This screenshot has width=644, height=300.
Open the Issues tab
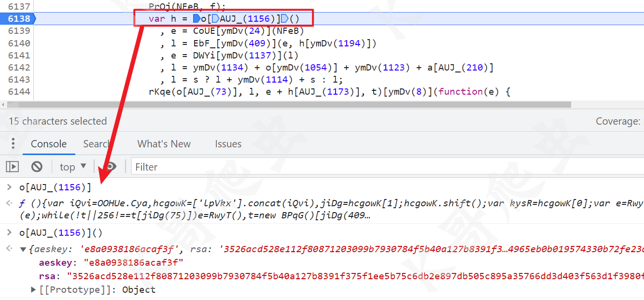228,144
